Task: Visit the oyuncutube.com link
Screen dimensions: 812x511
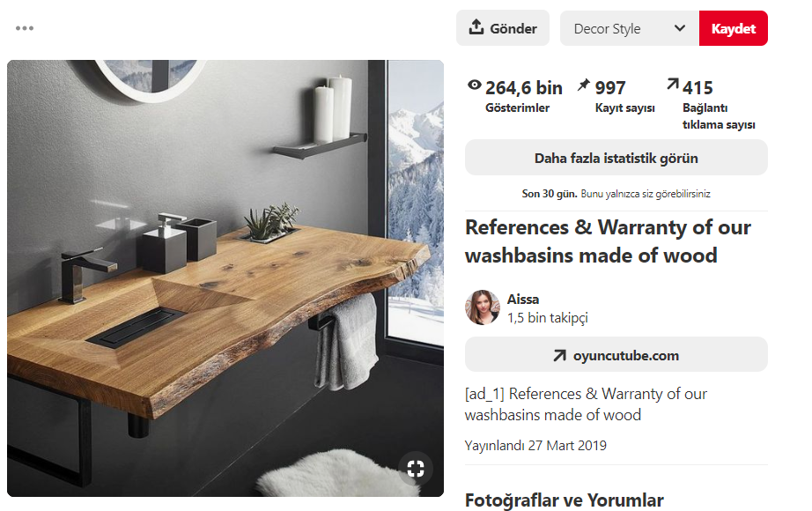Action: [x=616, y=354]
